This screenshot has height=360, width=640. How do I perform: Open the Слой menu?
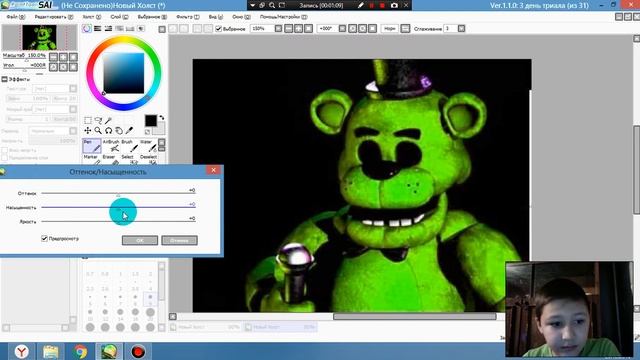point(119,17)
